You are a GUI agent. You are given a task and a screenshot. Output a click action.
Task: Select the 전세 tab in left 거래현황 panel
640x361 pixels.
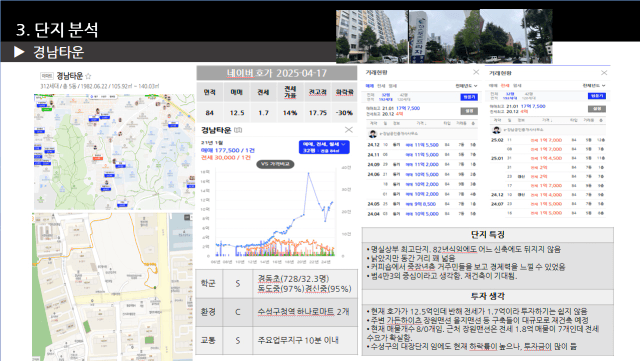381,86
